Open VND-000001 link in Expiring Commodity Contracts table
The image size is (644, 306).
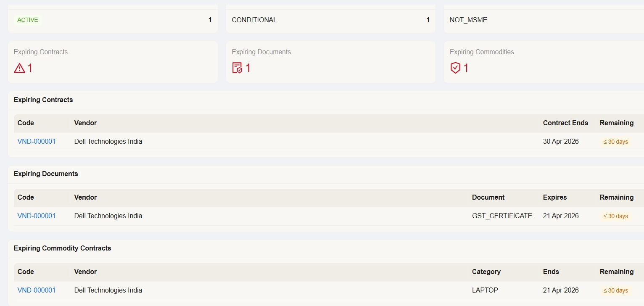pos(37,290)
